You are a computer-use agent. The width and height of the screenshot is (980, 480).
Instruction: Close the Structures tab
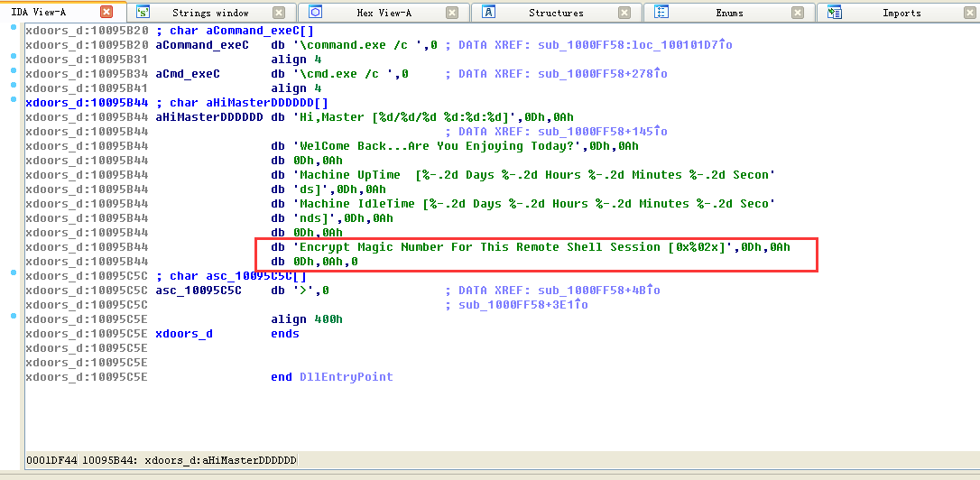[624, 13]
